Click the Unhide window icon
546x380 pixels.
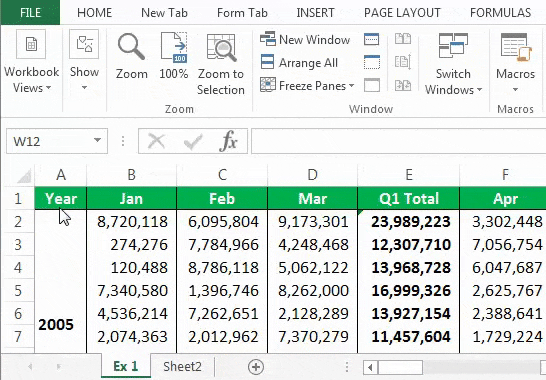[372, 85]
